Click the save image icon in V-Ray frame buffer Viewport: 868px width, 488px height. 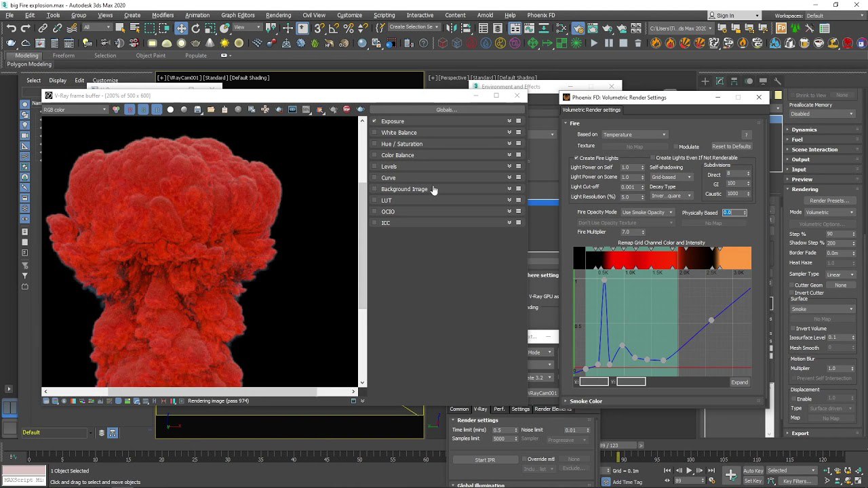click(x=197, y=109)
